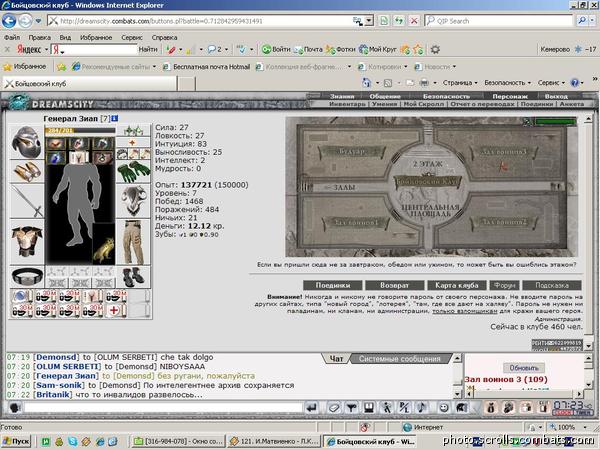Open the recent pages dropdown arrow
The width and height of the screenshot is (600, 450).
pyautogui.click(x=38, y=21)
